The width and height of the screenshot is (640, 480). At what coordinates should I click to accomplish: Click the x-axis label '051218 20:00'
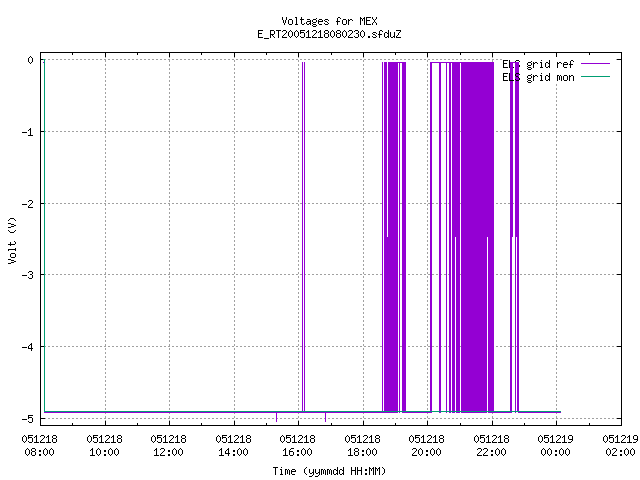pyautogui.click(x=427, y=446)
